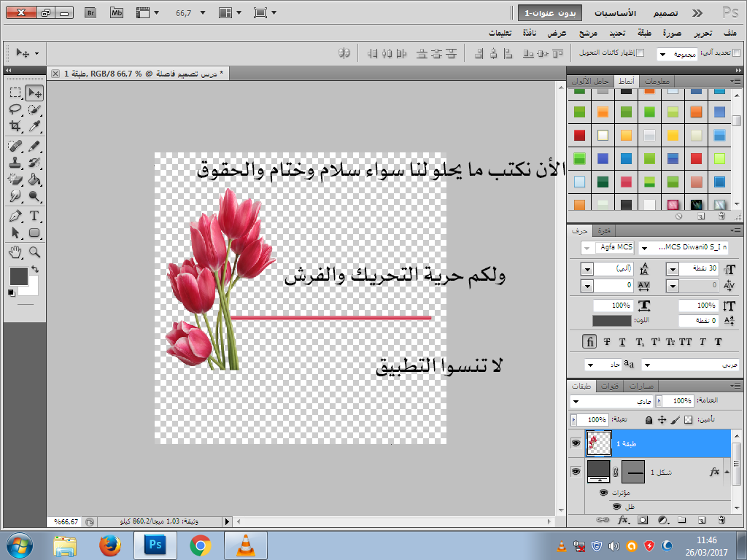
Task: Enable the إظهار كائنات التحويل checkbox
Action: 640,53
